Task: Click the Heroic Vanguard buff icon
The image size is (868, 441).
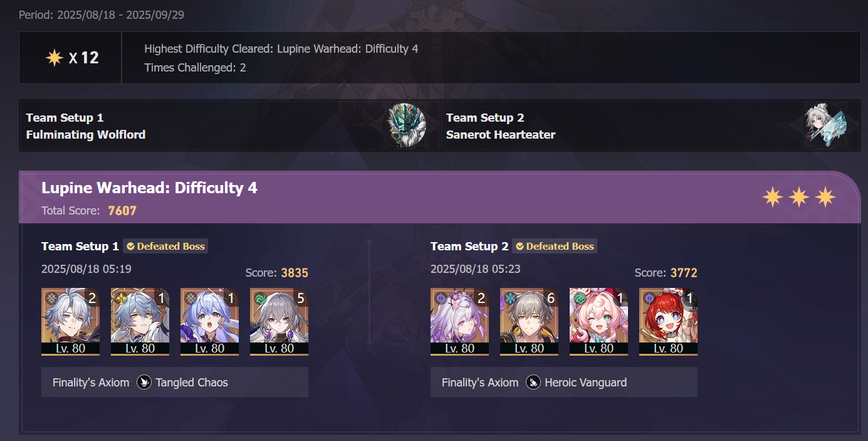Action: coord(533,382)
